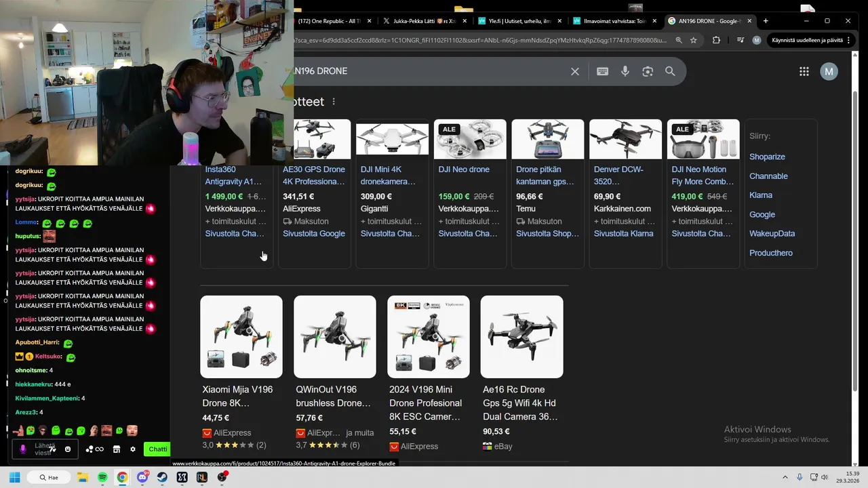
Task: Open Discord from the taskbar
Action: coord(142,477)
